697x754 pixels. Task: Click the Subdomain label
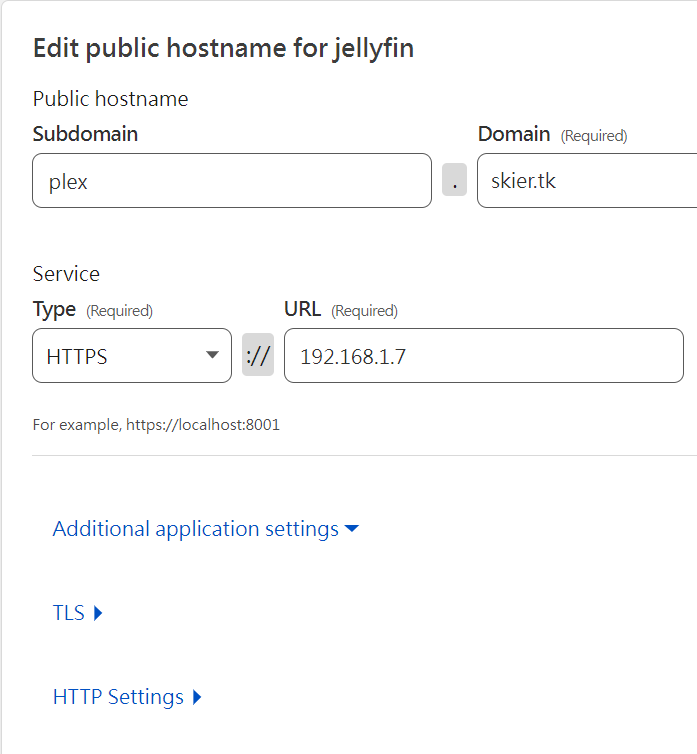pos(85,134)
